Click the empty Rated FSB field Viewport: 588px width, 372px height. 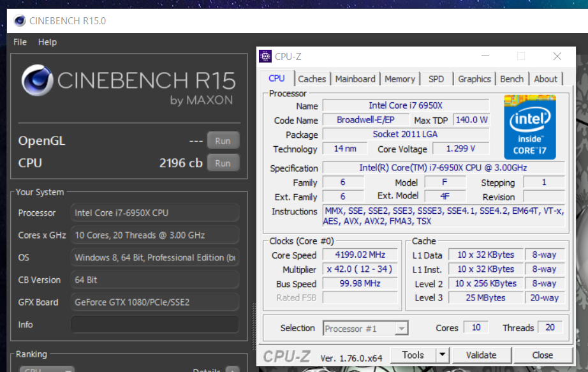coord(360,298)
